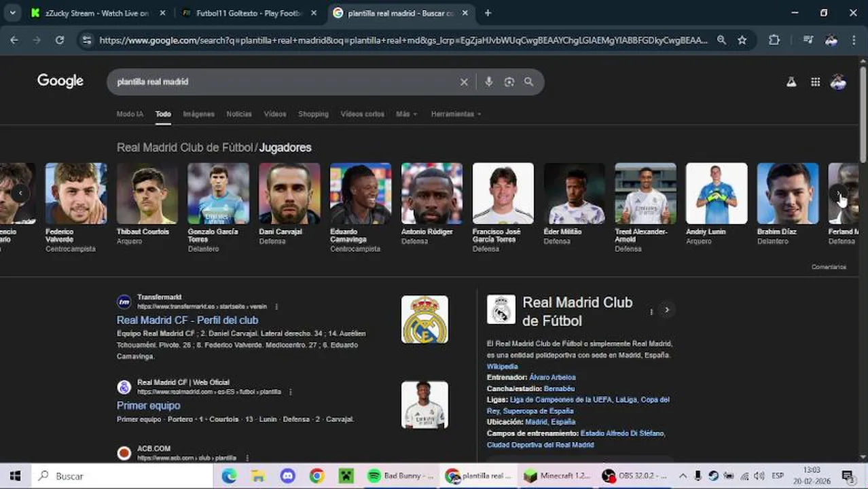The image size is (868, 489).
Task: Open Discord from the taskbar
Action: (x=287, y=476)
